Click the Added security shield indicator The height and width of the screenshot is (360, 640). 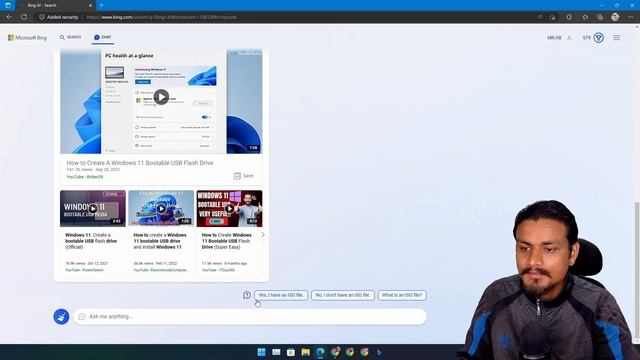(x=59, y=17)
